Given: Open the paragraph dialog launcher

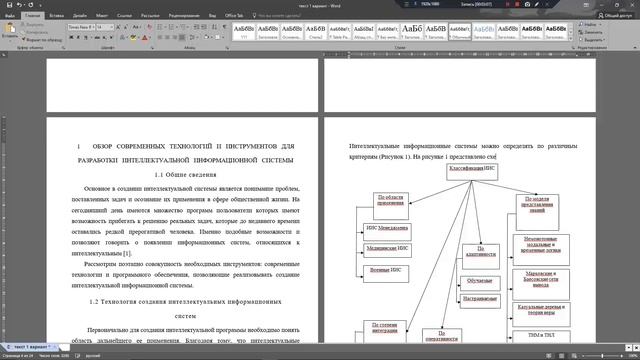Looking at the screenshot, I should (227, 48).
